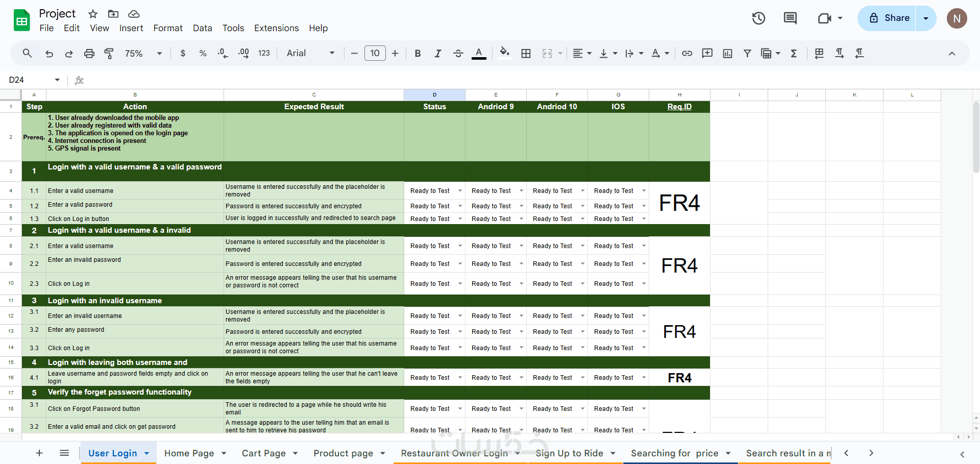The image size is (980, 464).
Task: Redo the last action
Action: click(69, 54)
